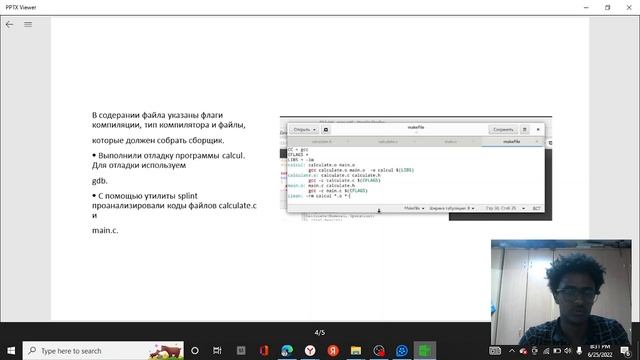
Task: Click the slide counter 4/5
Action: 320,332
